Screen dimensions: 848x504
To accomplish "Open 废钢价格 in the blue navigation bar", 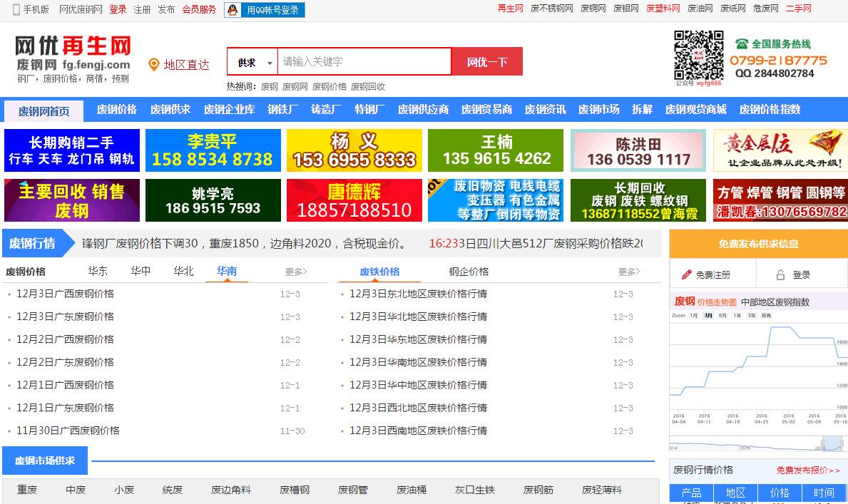I will (x=116, y=110).
